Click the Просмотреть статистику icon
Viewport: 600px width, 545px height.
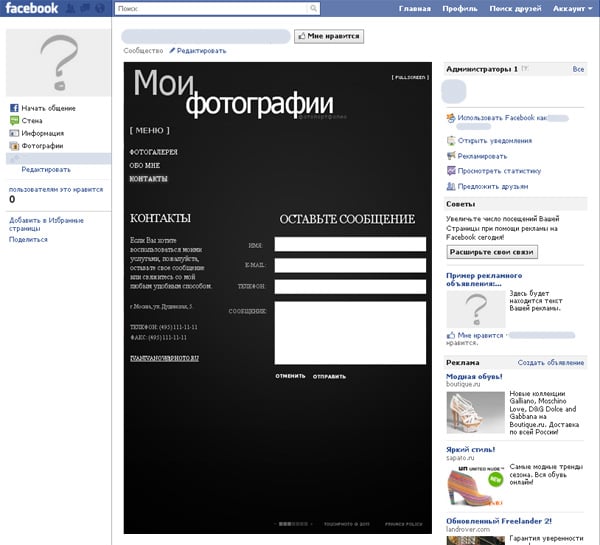(452, 171)
